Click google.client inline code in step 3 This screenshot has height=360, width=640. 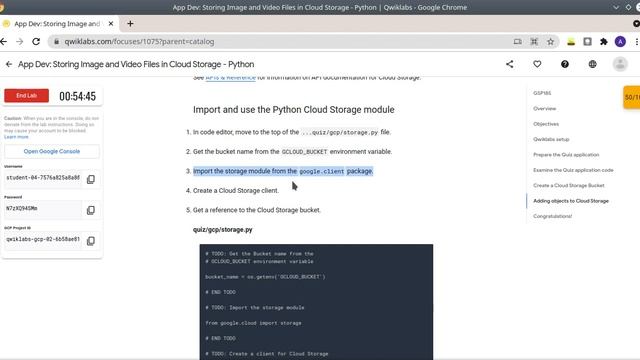[322, 171]
